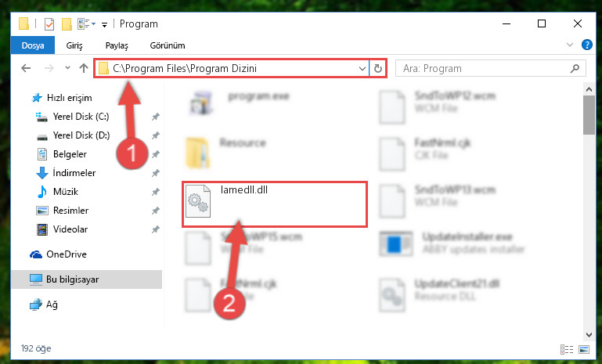Click the new folder icon in quick access toolbar

(x=67, y=24)
